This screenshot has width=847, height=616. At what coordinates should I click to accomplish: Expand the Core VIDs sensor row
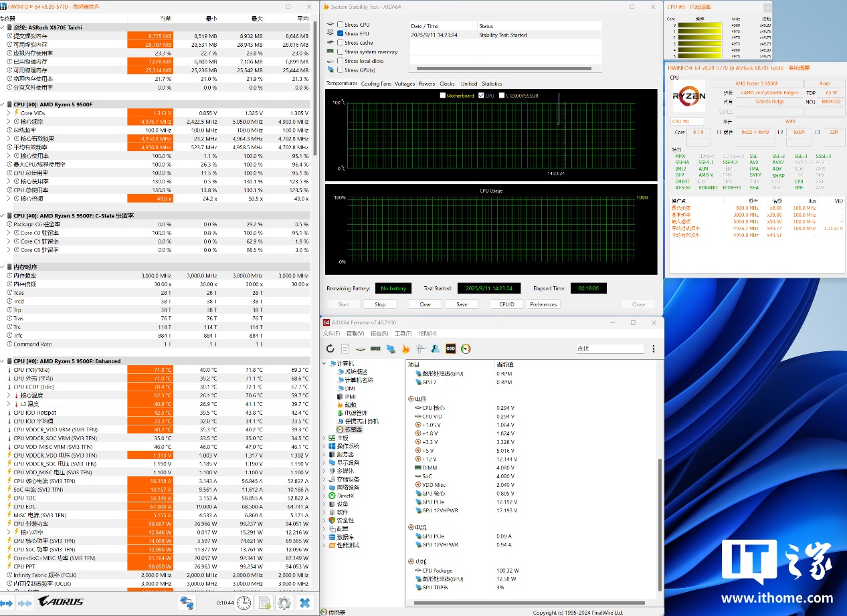[x=9, y=113]
